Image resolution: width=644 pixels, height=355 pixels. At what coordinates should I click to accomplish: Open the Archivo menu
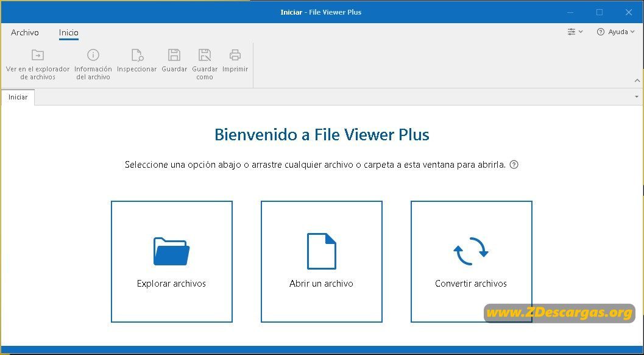coord(24,32)
